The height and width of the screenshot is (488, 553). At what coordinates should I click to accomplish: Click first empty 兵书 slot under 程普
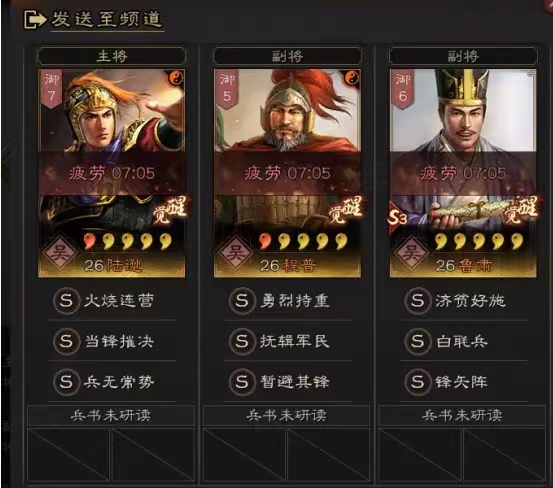244,455
